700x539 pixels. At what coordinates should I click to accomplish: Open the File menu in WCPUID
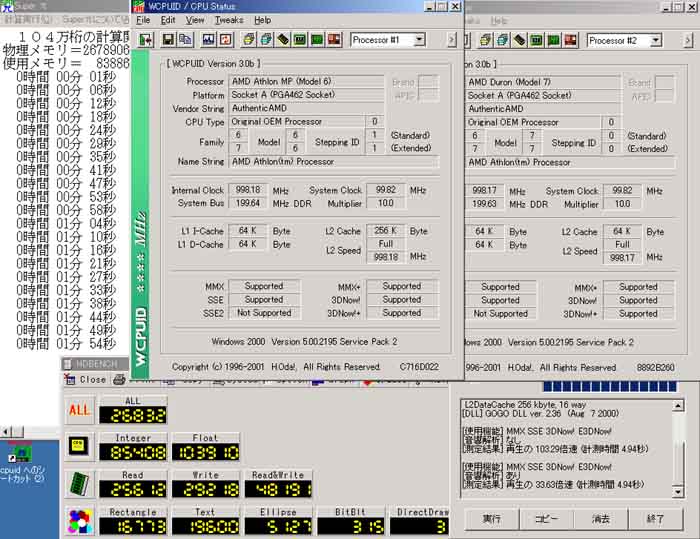pos(143,20)
